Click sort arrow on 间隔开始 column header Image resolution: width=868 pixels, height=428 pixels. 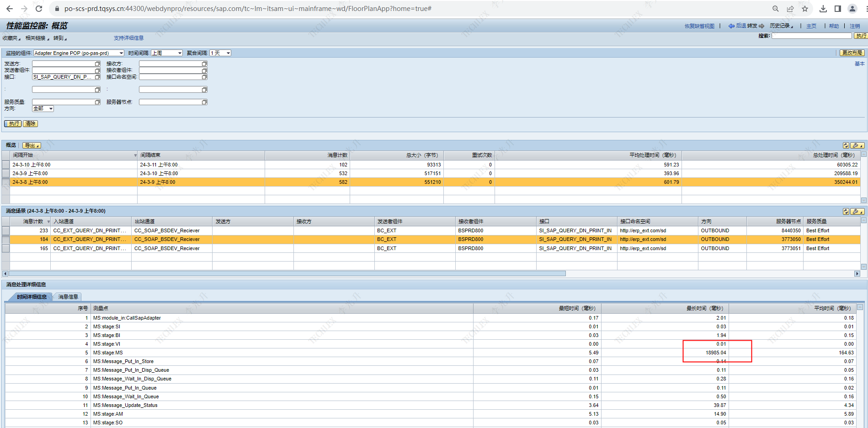tap(135, 155)
